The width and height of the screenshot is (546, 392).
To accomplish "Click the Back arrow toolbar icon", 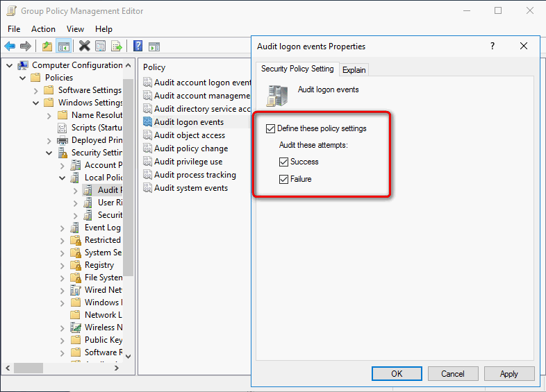I will click(x=10, y=46).
